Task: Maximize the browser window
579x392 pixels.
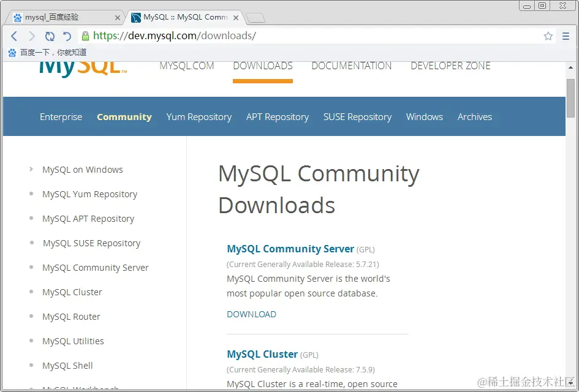Action: [542, 6]
